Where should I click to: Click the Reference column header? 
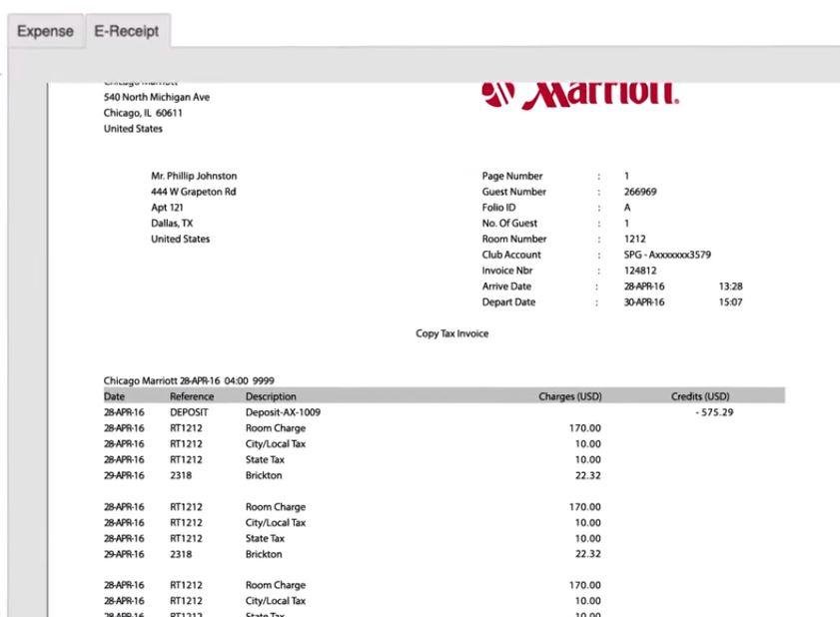pyautogui.click(x=192, y=396)
